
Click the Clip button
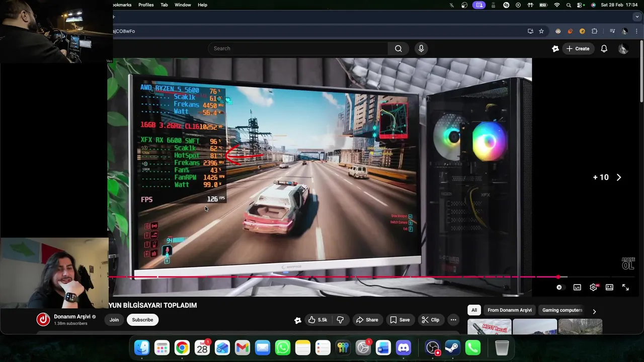[x=431, y=320]
